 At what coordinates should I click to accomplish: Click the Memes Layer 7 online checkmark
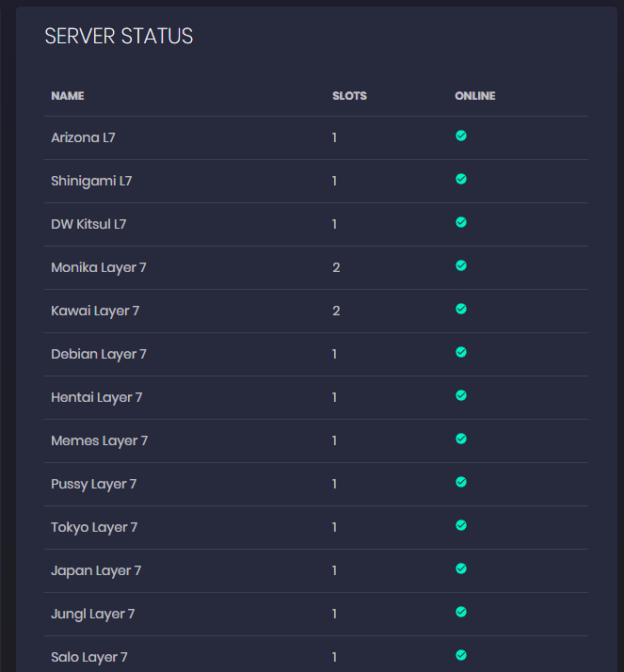(461, 439)
